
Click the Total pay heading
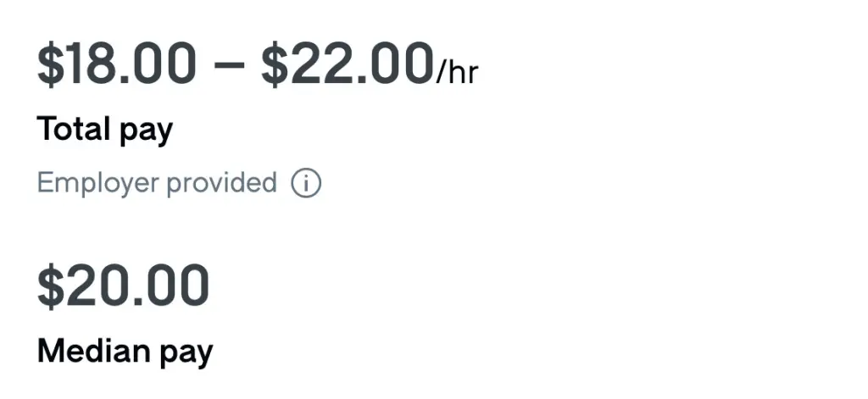tap(105, 130)
